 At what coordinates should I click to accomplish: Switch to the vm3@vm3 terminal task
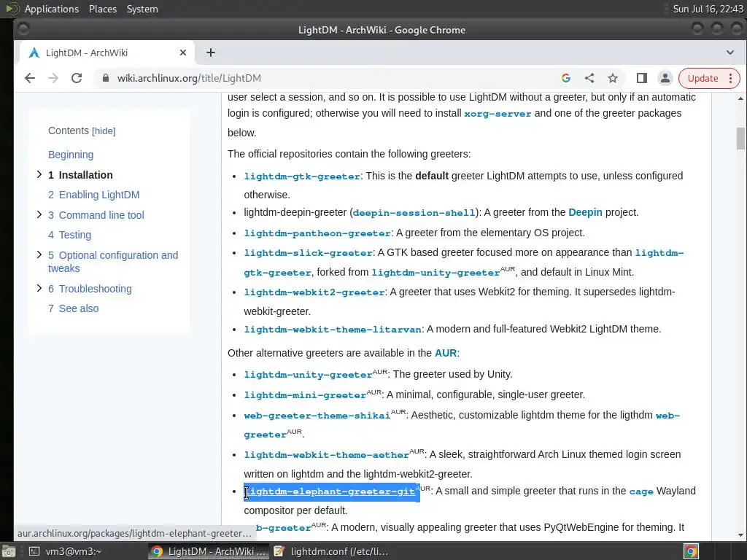pos(65,551)
